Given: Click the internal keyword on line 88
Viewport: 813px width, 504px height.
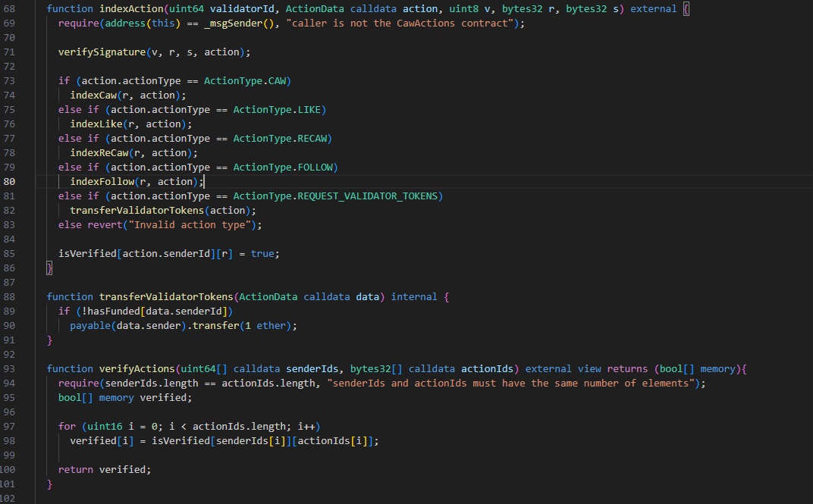Looking at the screenshot, I should (414, 297).
